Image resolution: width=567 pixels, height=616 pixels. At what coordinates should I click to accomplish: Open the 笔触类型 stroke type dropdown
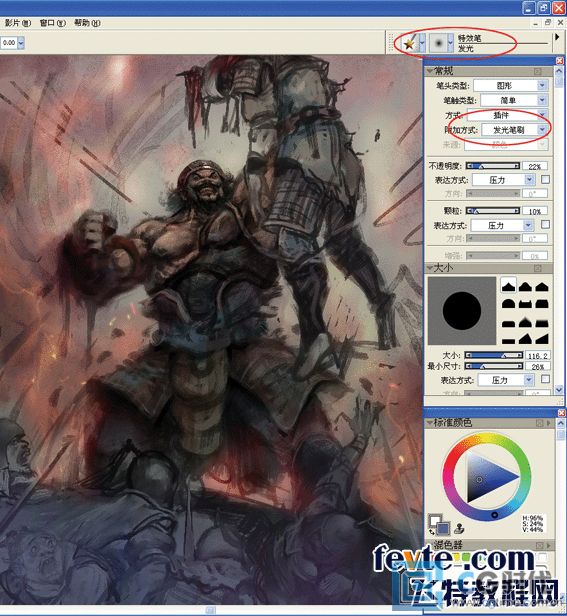pyautogui.click(x=514, y=100)
